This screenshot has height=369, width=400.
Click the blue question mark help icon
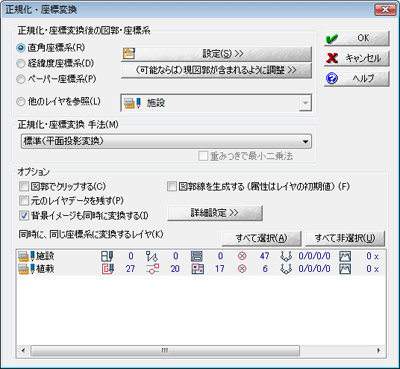(x=332, y=79)
